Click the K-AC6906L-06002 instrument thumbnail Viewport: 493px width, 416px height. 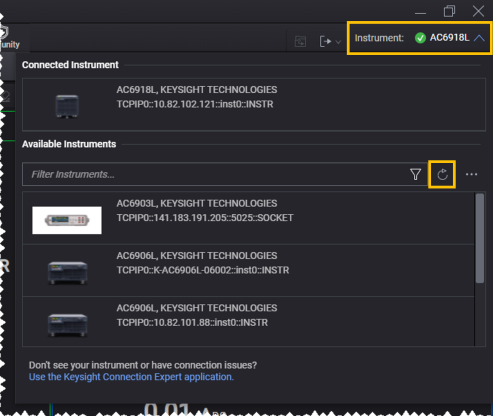point(68,273)
